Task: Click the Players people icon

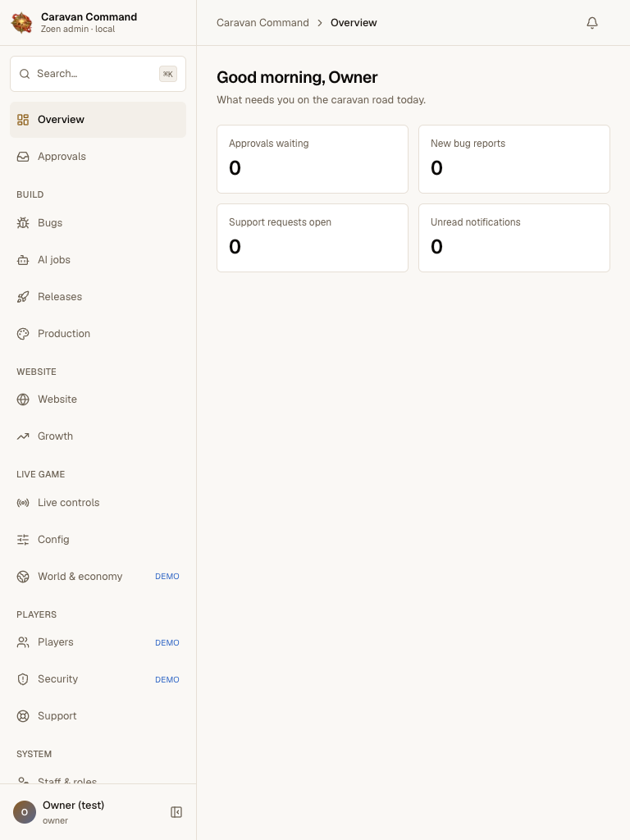Action: point(23,642)
